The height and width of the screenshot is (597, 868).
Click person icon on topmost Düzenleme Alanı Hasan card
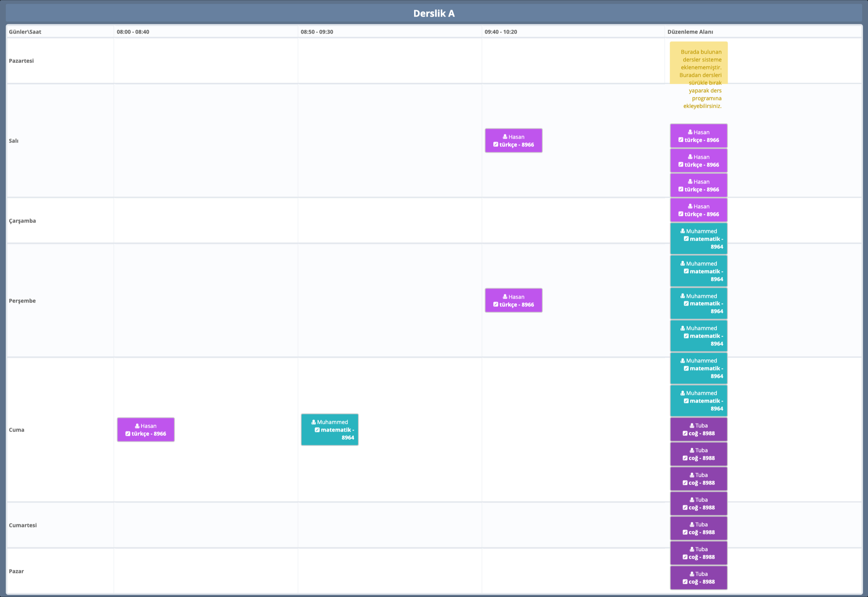coord(690,132)
